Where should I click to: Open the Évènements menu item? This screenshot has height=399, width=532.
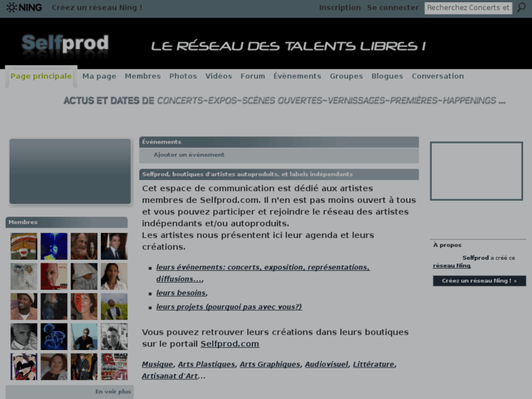click(297, 76)
